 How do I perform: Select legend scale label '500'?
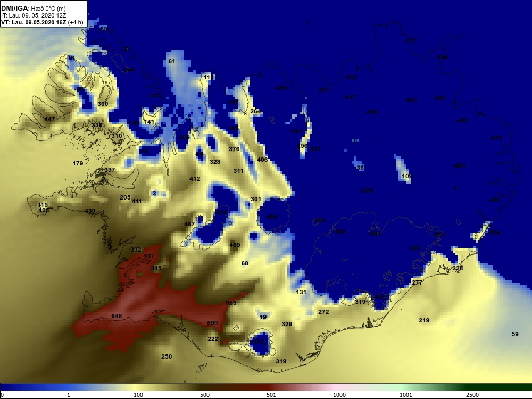pos(205,395)
